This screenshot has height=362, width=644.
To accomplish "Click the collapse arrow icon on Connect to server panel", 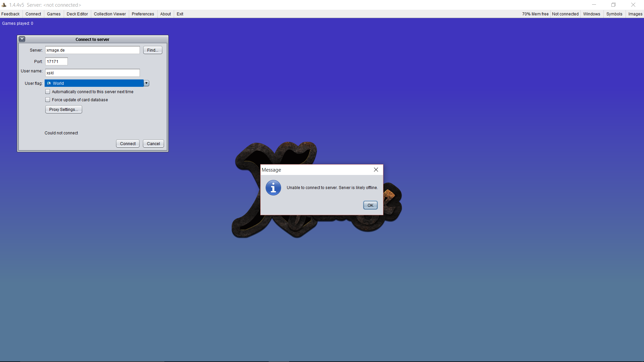I will coord(22,39).
